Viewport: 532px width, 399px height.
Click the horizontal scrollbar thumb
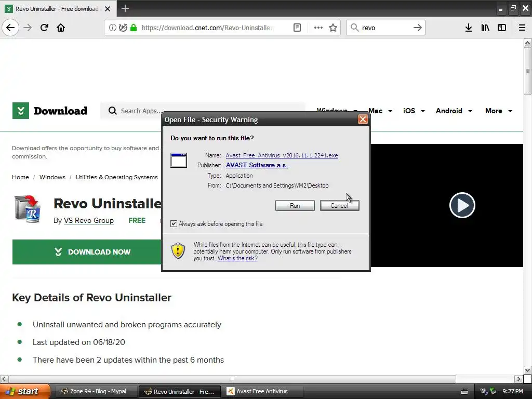[232, 379]
